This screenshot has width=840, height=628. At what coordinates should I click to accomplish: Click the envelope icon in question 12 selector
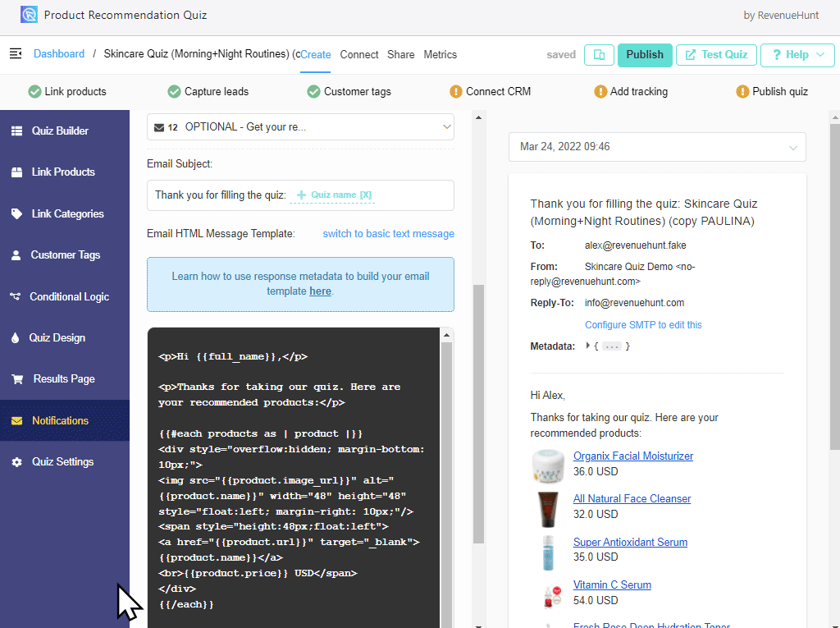pos(159,127)
